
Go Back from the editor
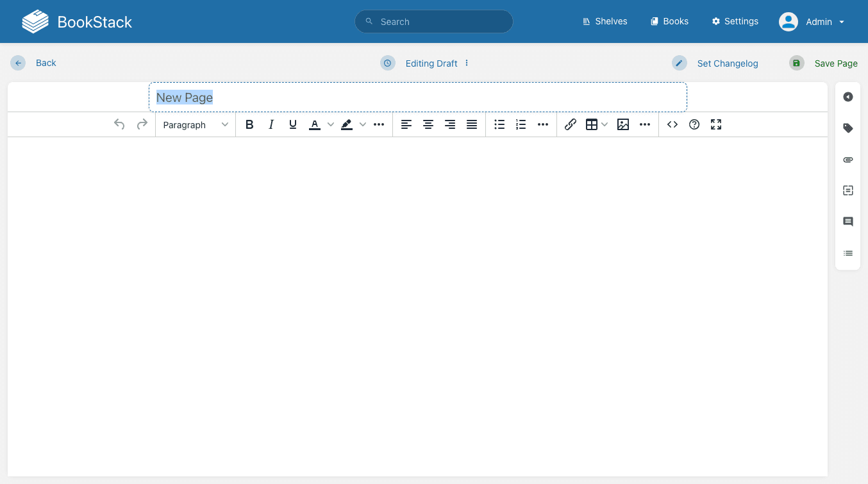coord(33,63)
